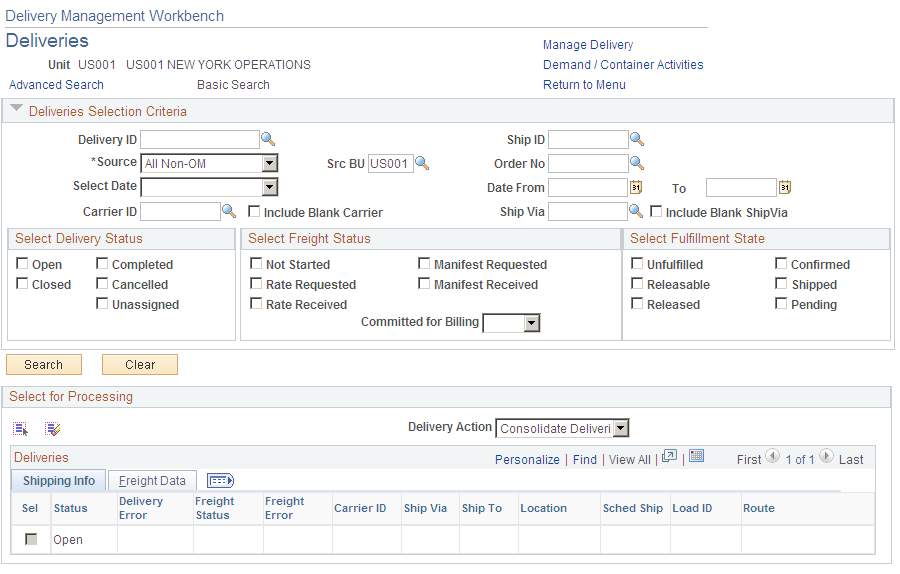
Task: Click the Personalize grid link
Action: [x=527, y=460]
